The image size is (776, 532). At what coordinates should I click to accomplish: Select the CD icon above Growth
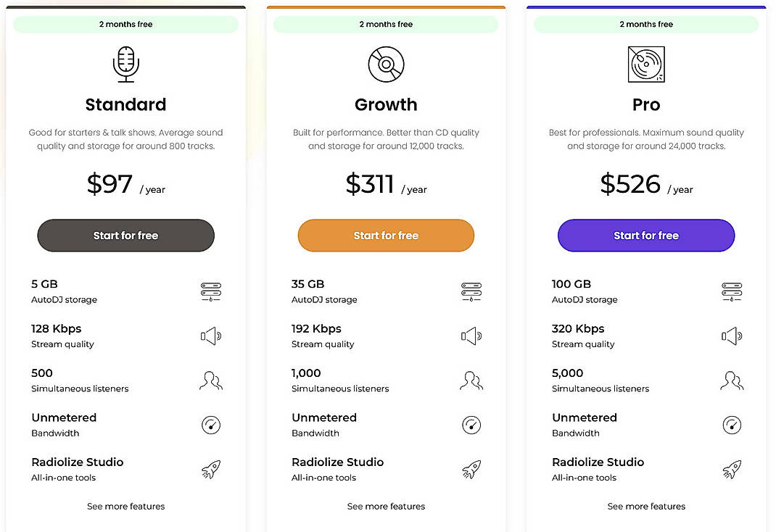(x=386, y=64)
